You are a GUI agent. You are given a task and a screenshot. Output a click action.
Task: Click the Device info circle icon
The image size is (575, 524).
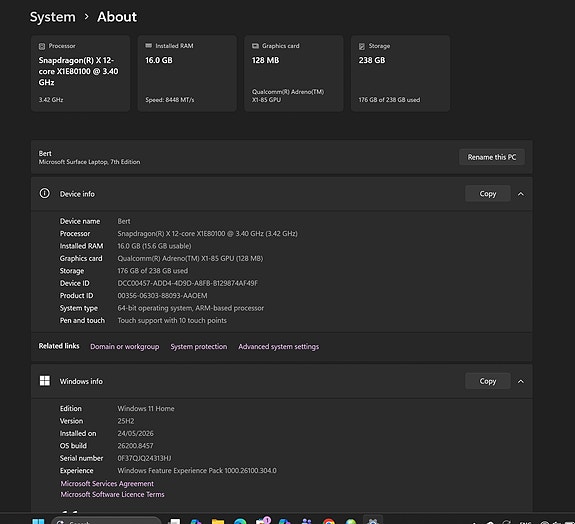45,193
